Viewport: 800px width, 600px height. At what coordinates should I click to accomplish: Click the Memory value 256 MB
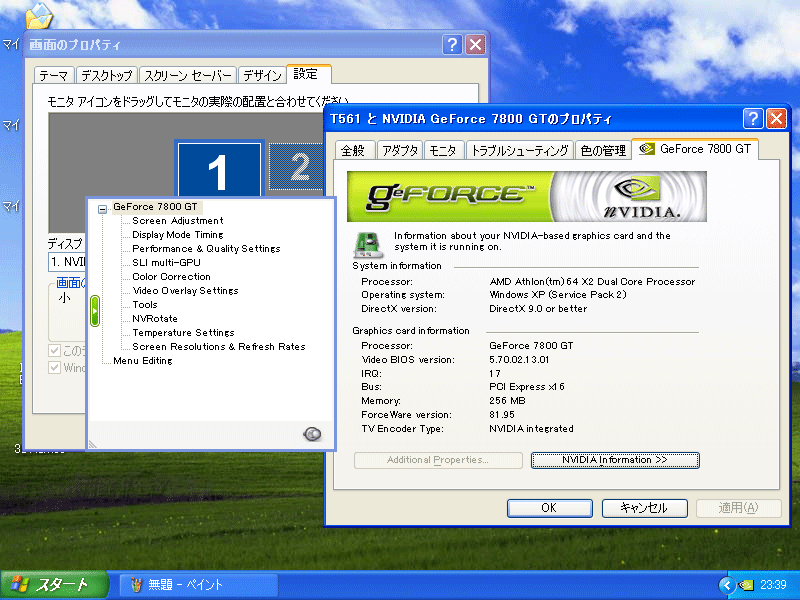coord(507,401)
